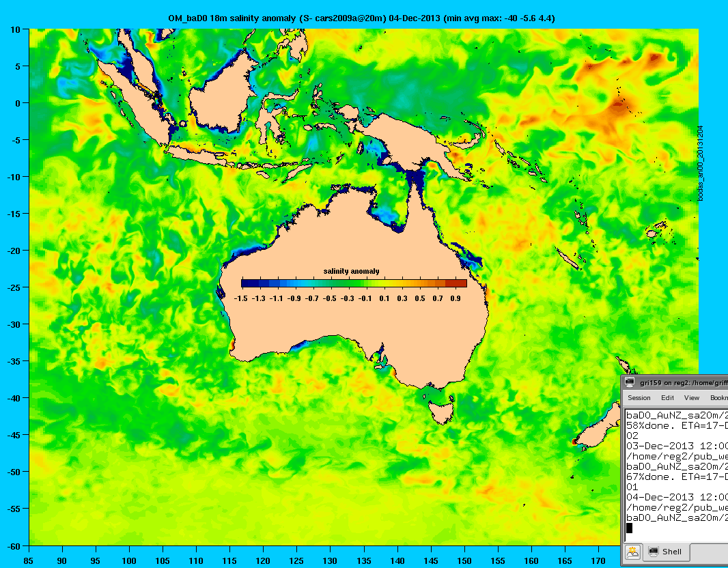Select the Shell tab in the terminal

point(667,552)
